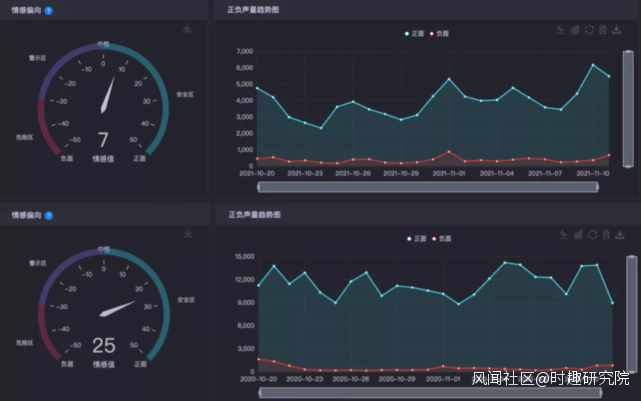
Task: Click the top chart horizontal zoom slider
Action: [x=428, y=187]
